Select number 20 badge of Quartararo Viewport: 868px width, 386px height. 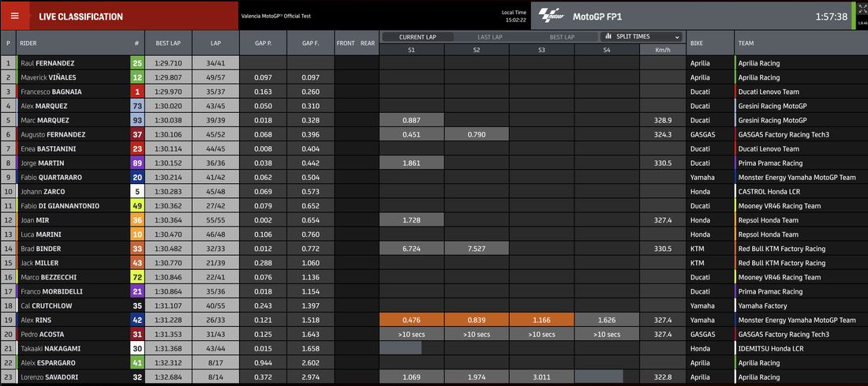tap(137, 178)
